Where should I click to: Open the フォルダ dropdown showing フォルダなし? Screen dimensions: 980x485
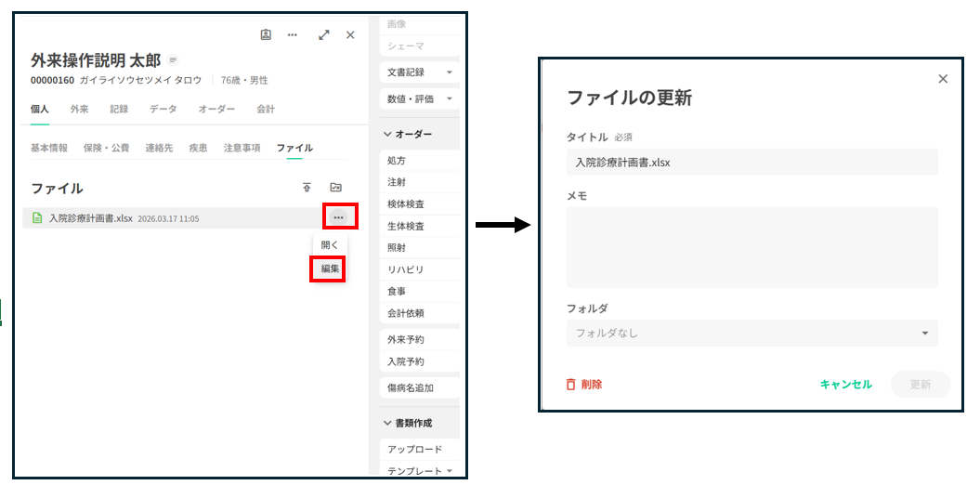point(751,334)
